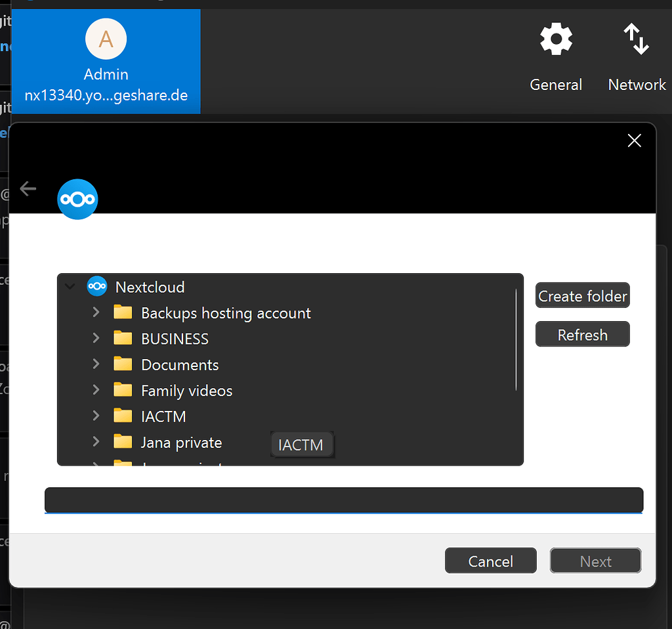Open General settings gear icon
The height and width of the screenshot is (629, 672).
coord(556,39)
